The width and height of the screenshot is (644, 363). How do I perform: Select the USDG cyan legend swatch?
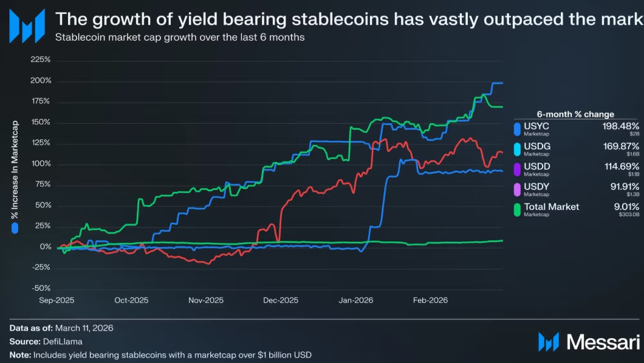coord(517,149)
